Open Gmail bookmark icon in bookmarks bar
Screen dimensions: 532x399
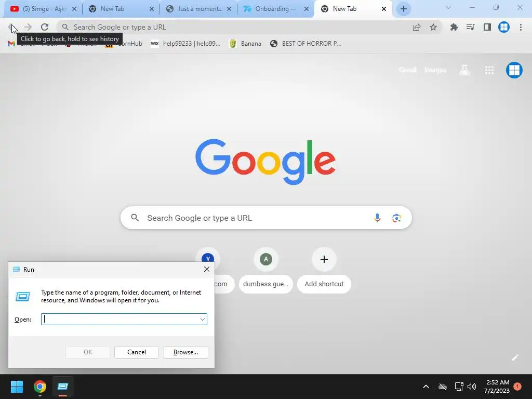(11, 44)
